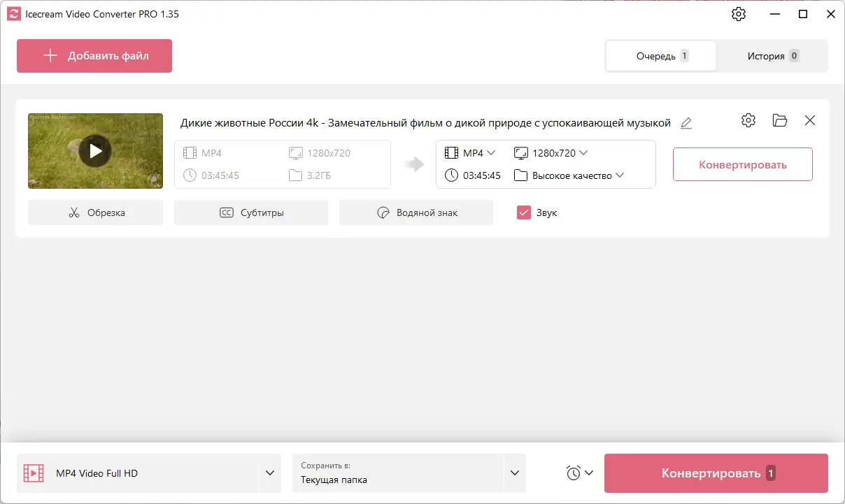Disable audio for the wildlife video
Image resolution: width=845 pixels, height=504 pixels.
524,212
